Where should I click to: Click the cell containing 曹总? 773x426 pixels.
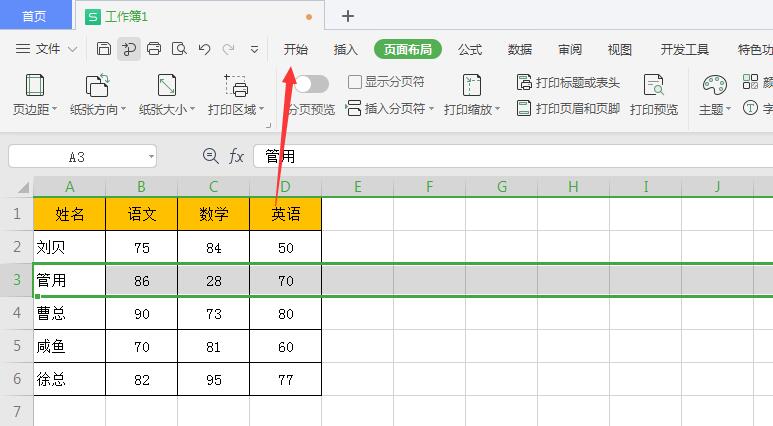coord(70,313)
